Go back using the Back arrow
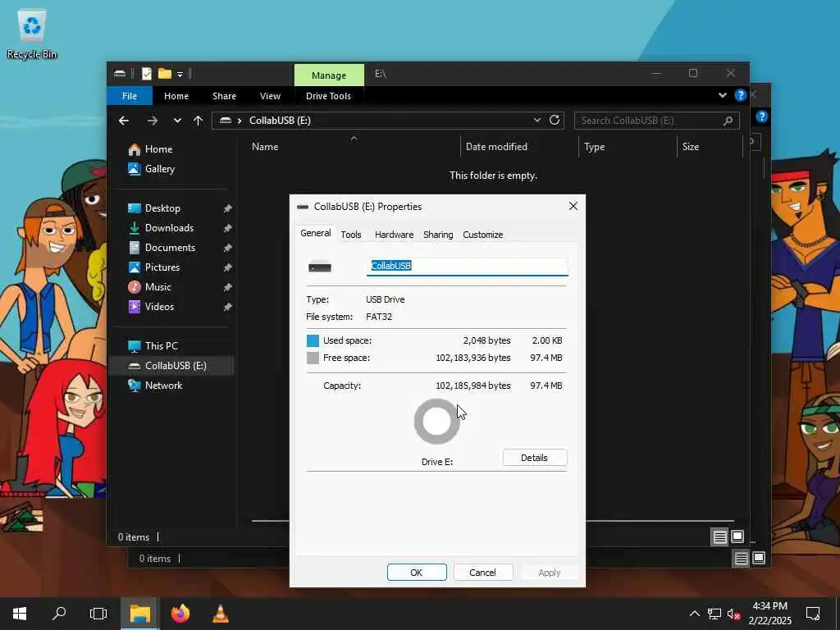The height and width of the screenshot is (630, 840). (x=124, y=121)
